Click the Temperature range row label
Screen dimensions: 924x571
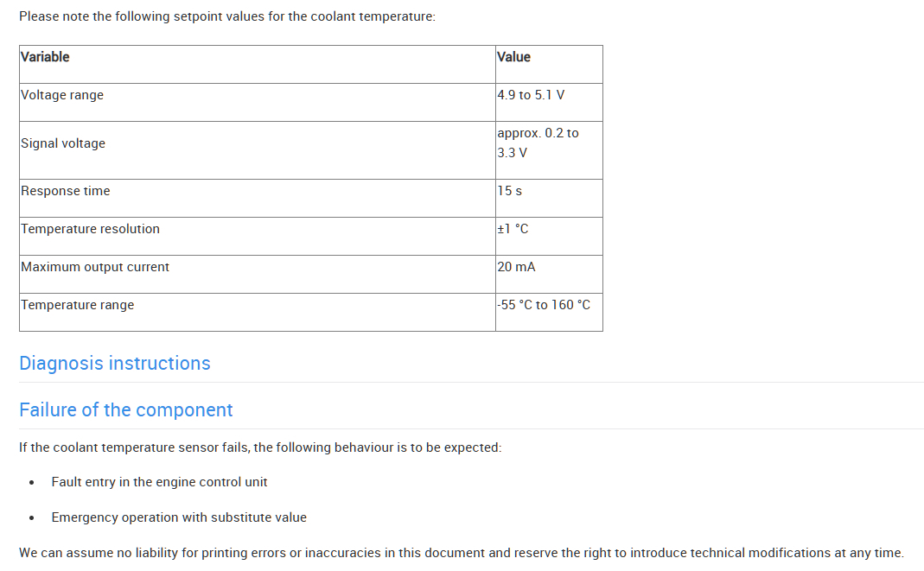(x=78, y=305)
